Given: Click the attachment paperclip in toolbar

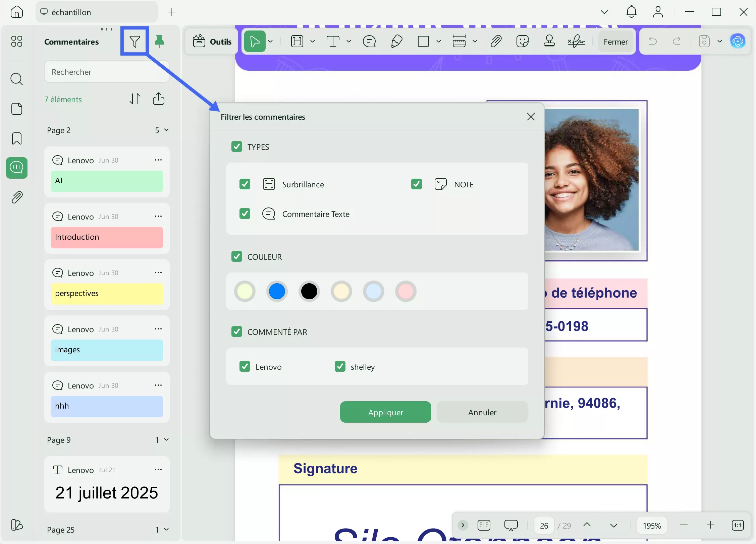Looking at the screenshot, I should (x=495, y=42).
